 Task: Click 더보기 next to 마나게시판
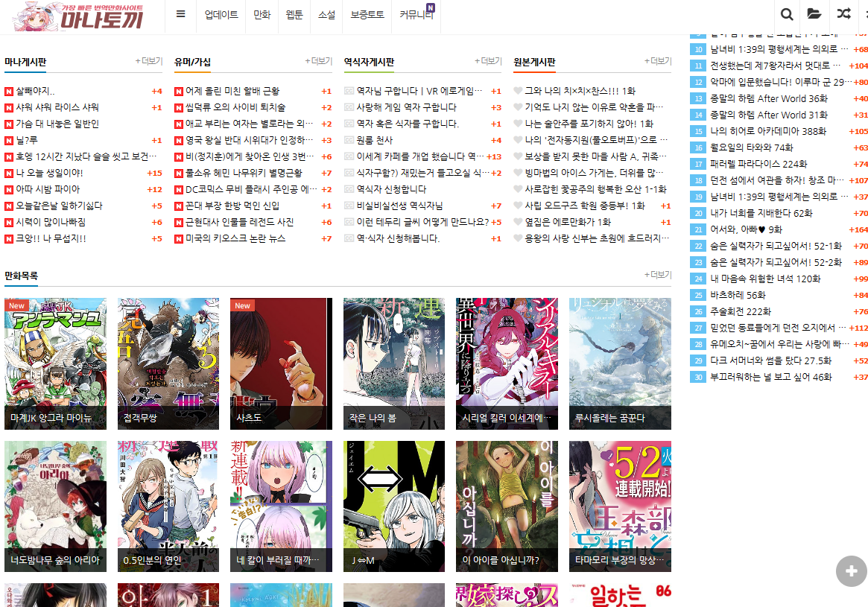pyautogui.click(x=149, y=61)
